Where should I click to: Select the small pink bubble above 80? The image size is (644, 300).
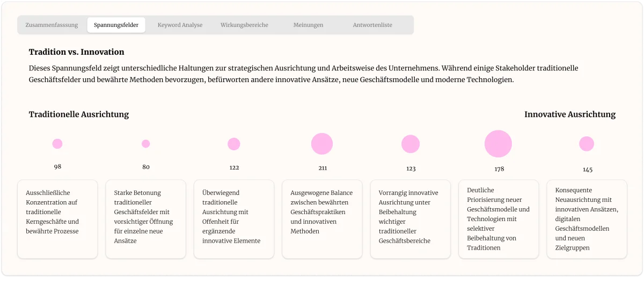click(x=146, y=144)
